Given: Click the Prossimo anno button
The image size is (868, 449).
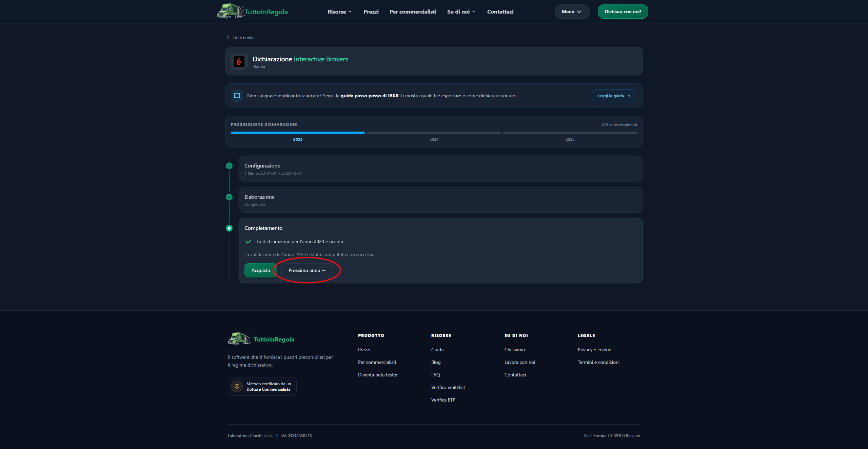Looking at the screenshot, I should (x=307, y=270).
